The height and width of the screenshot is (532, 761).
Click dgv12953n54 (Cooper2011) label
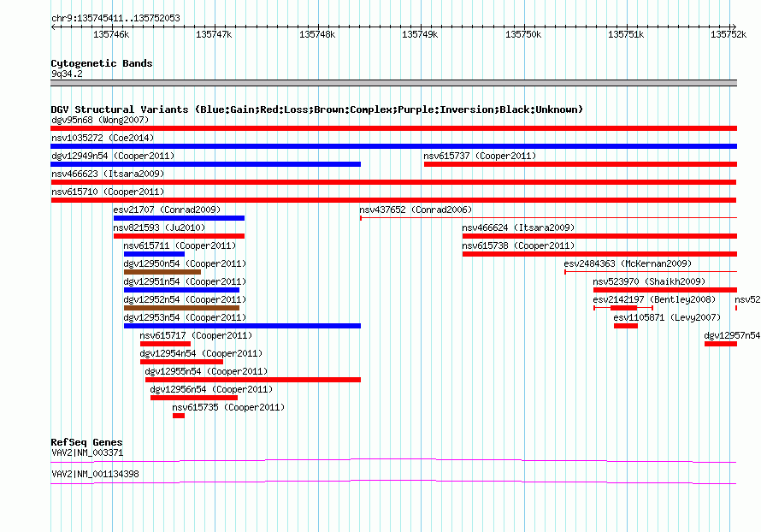185,317
